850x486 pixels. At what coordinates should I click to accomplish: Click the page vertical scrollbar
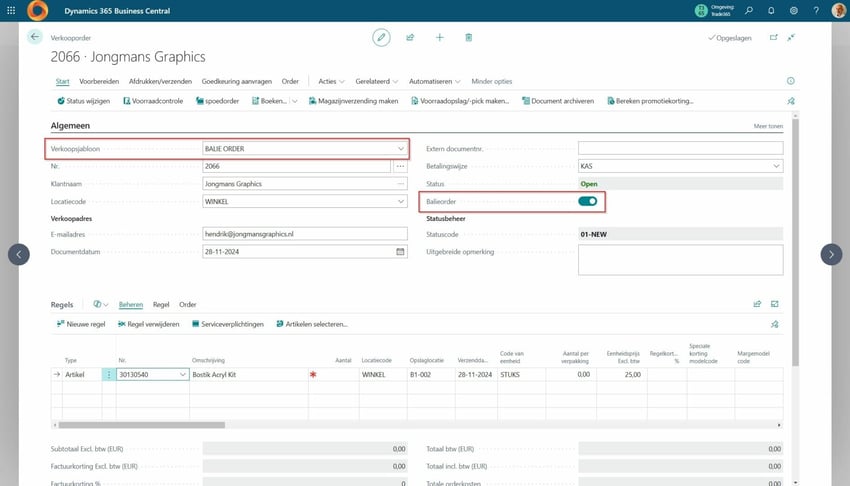coord(795,242)
